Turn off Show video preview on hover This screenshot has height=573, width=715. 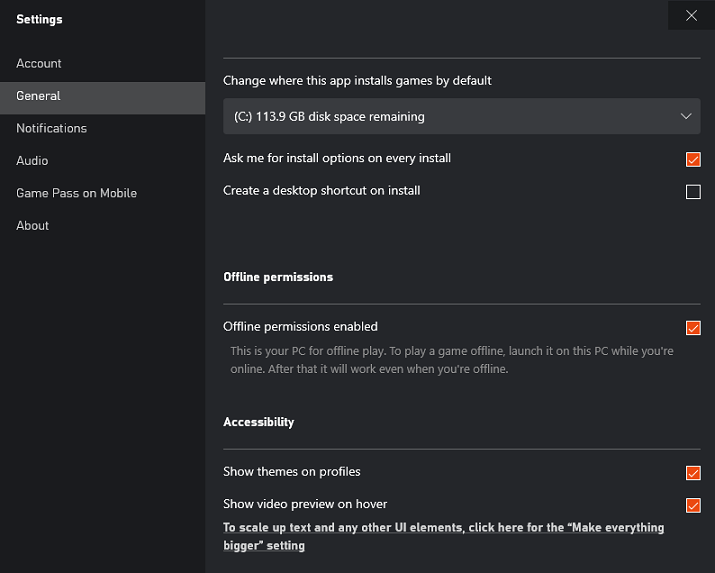click(693, 505)
